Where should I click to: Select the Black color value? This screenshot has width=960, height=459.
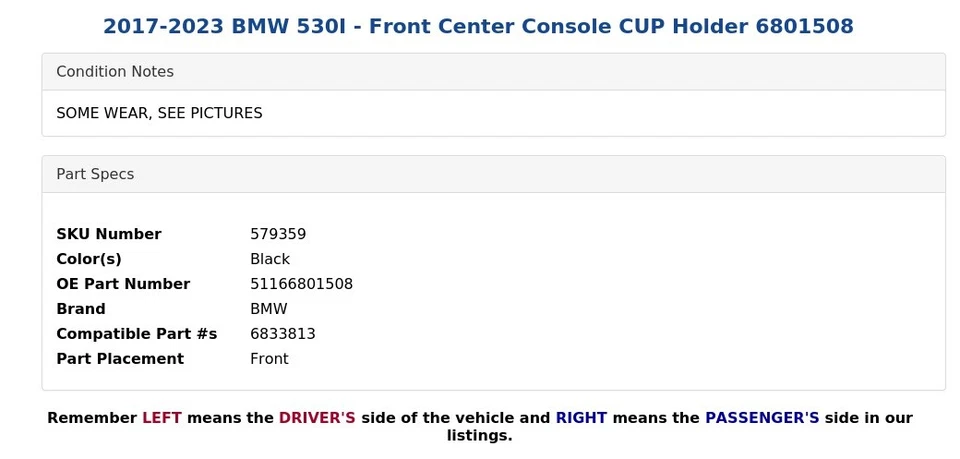point(270,259)
